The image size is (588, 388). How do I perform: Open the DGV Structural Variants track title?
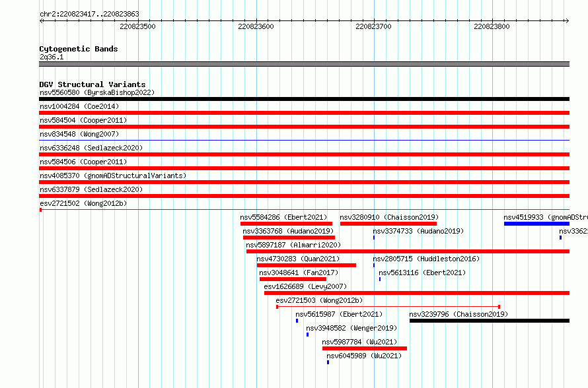pyautogui.click(x=92, y=84)
